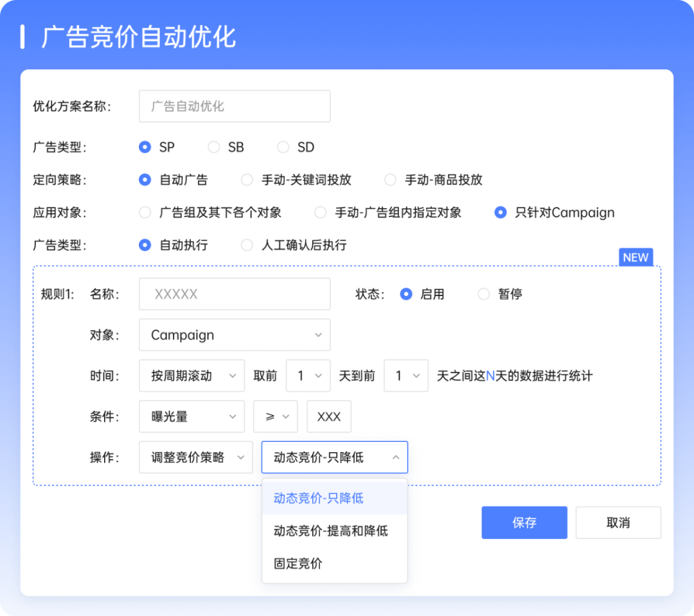Set rule status to 暂停
Screen dimensions: 694x616
(x=484, y=294)
